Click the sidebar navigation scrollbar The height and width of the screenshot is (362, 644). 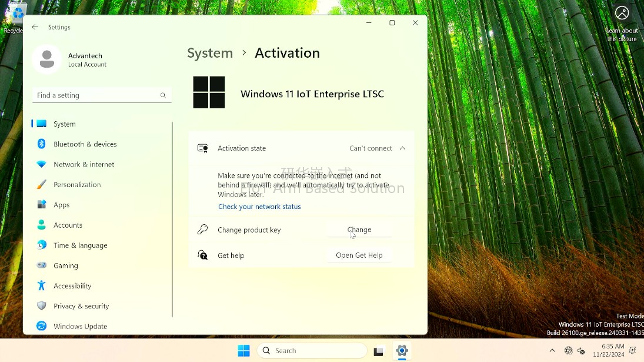pos(172,220)
